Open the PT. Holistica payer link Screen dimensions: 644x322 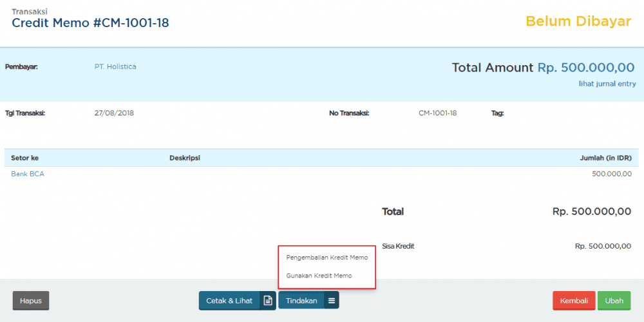point(115,67)
